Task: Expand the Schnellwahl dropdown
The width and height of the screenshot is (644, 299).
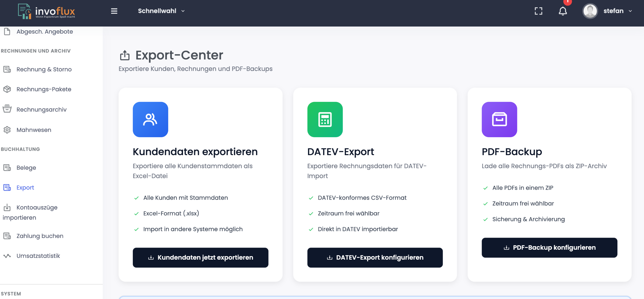Action: 161,11
